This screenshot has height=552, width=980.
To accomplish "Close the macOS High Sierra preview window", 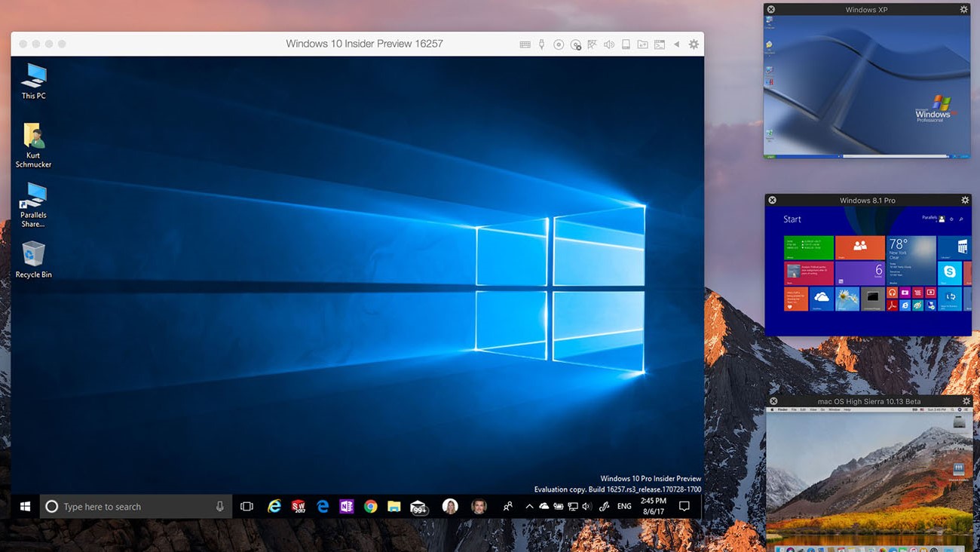I will tap(773, 401).
